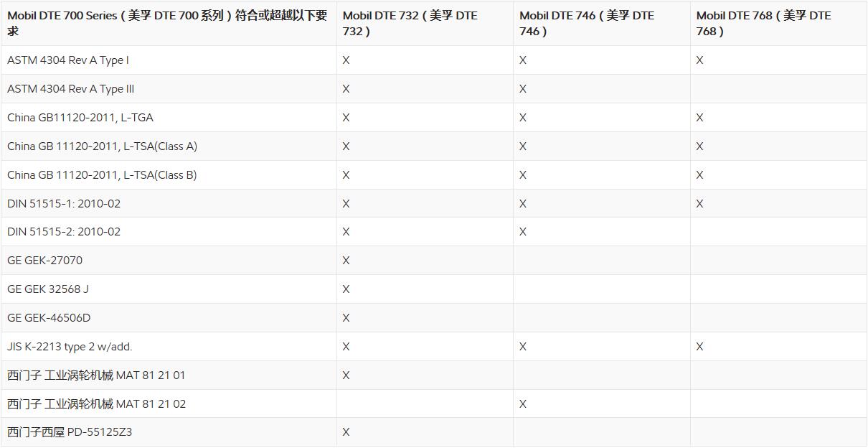Click the GE GEK-27070 row label

(x=44, y=261)
